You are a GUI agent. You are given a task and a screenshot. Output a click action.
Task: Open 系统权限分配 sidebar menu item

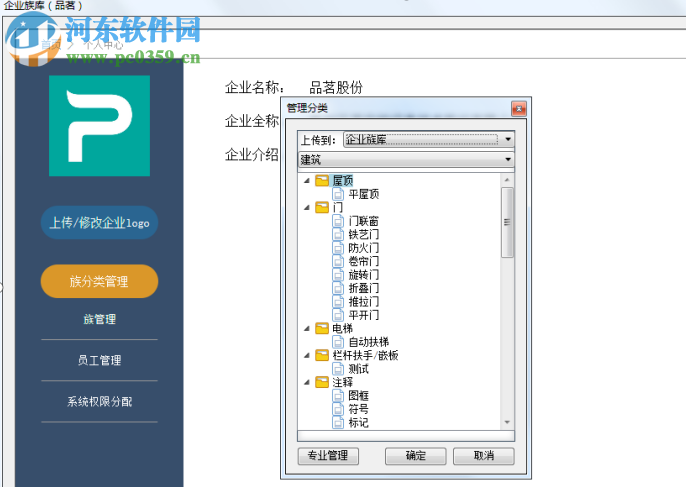click(99, 402)
